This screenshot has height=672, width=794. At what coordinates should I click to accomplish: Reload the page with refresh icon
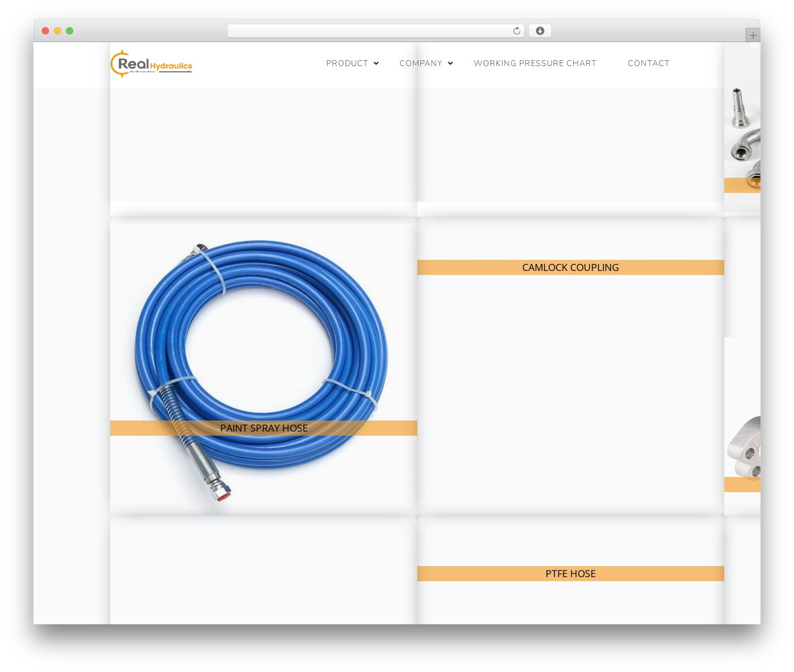pyautogui.click(x=516, y=31)
